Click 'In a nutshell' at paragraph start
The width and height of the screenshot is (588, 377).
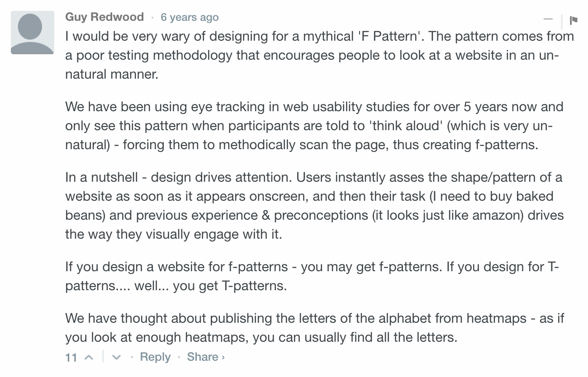(100, 177)
